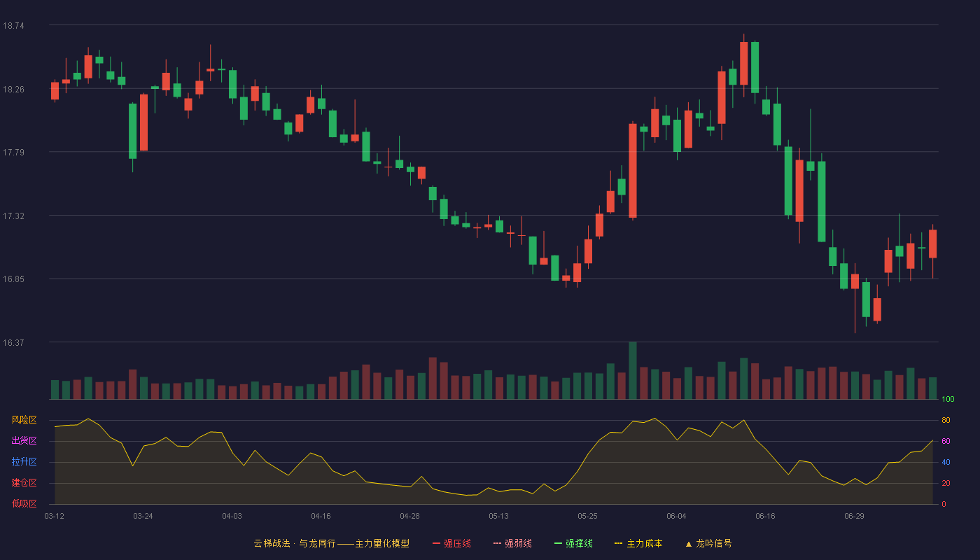Click the 04-03 date label
Screen dimensions: 980x560
[x=232, y=516]
